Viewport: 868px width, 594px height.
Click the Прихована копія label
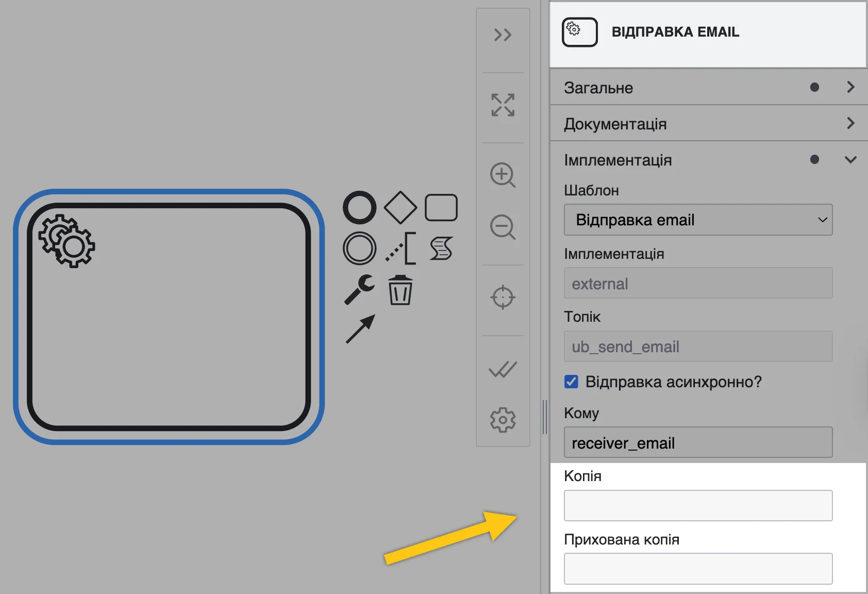tap(622, 539)
